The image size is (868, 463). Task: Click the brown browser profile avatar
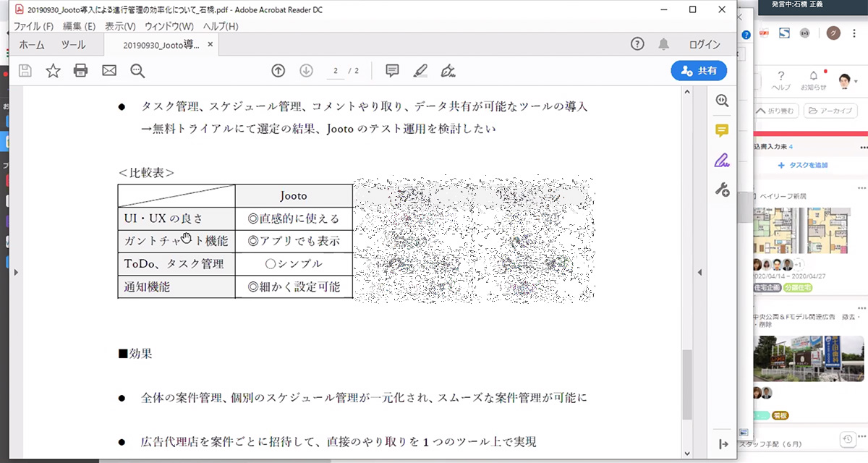[835, 33]
